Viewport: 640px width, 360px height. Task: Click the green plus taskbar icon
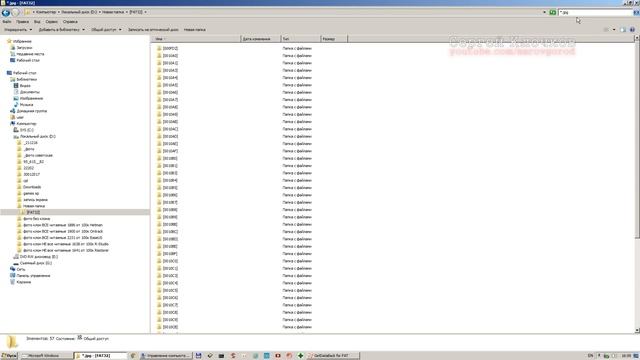click(300, 356)
